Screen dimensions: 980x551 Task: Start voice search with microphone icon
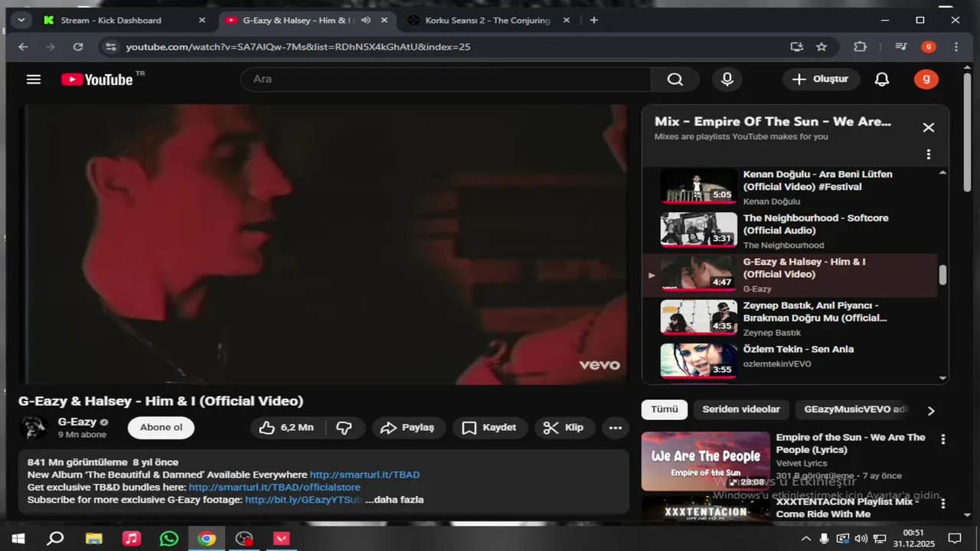tap(727, 80)
